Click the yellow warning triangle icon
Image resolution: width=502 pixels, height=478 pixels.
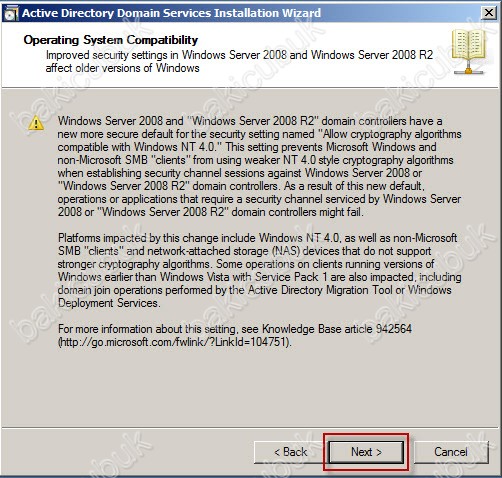click(x=36, y=123)
